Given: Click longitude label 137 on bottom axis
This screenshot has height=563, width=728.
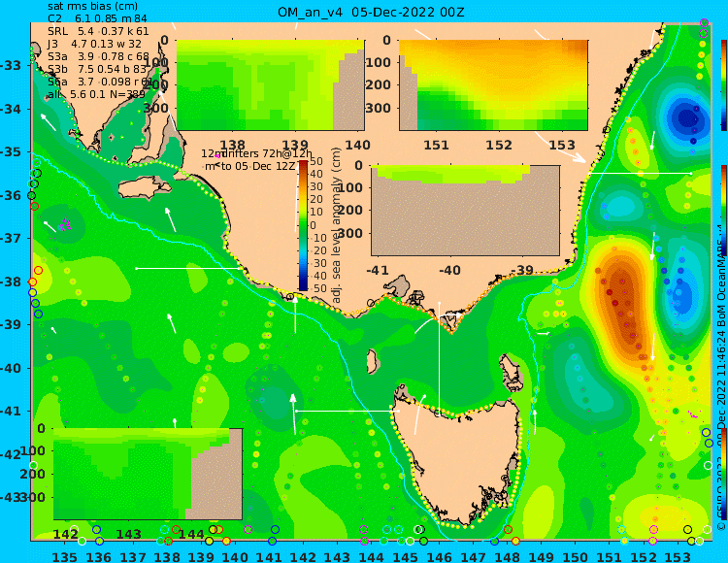Looking at the screenshot, I should click(x=133, y=556).
